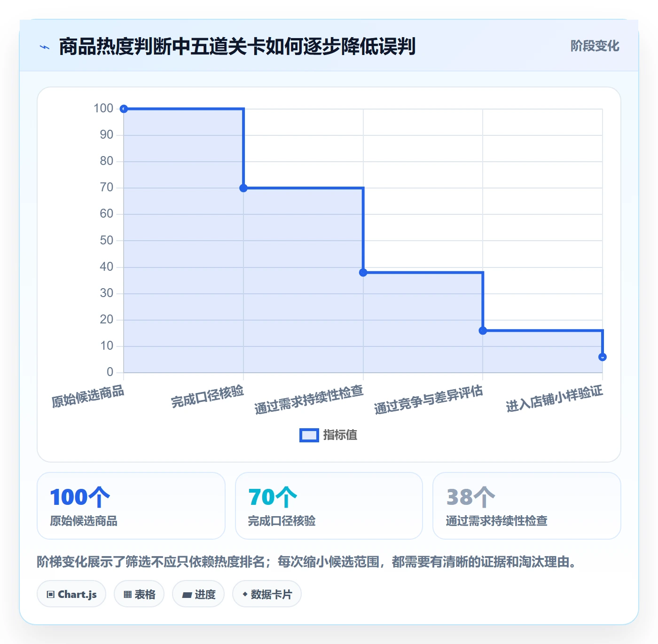Select the data point at value 100
The width and height of the screenshot is (658, 644).
pyautogui.click(x=124, y=109)
